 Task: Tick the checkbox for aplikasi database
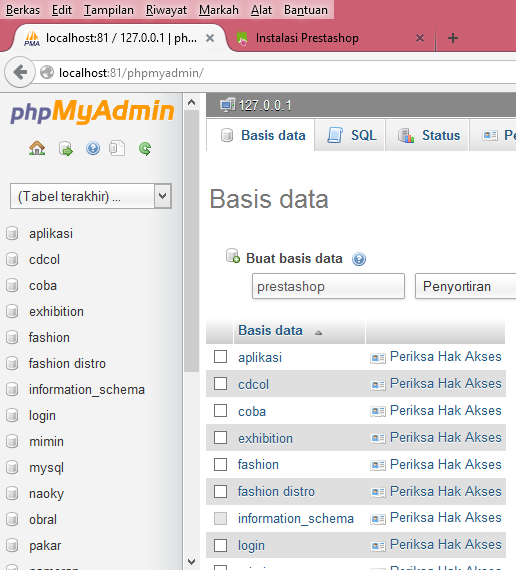click(220, 357)
